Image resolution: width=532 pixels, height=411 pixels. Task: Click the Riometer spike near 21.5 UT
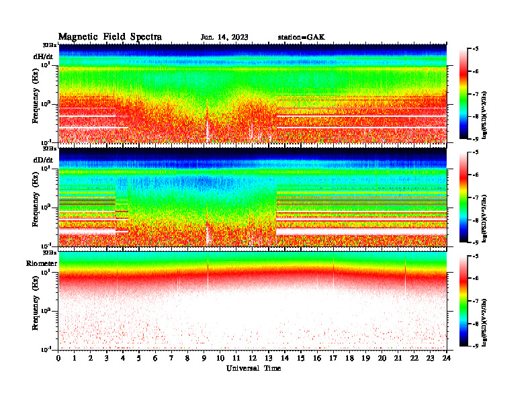(405, 275)
